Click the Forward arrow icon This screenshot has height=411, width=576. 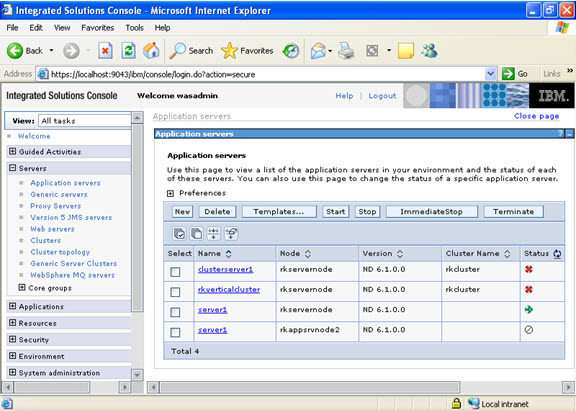(x=71, y=51)
